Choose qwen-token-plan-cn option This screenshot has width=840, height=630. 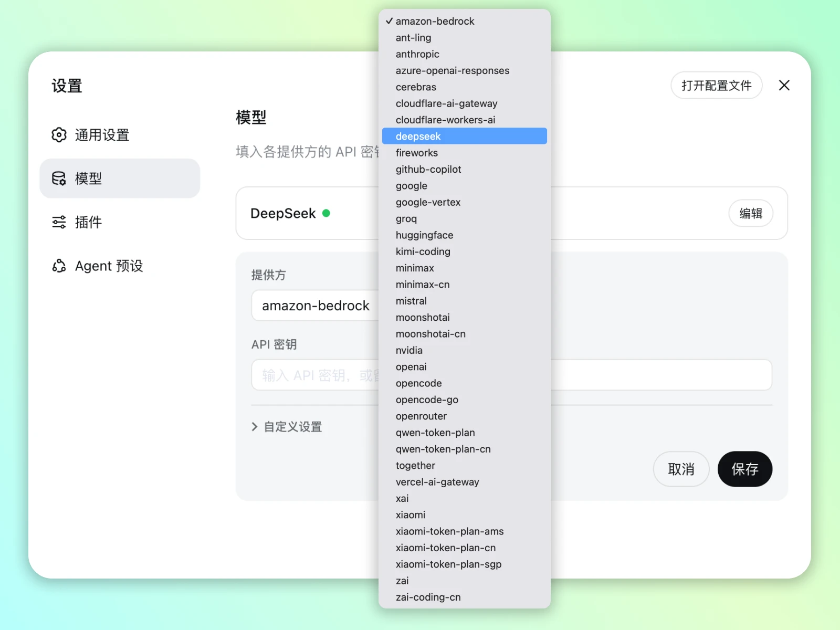465,449
